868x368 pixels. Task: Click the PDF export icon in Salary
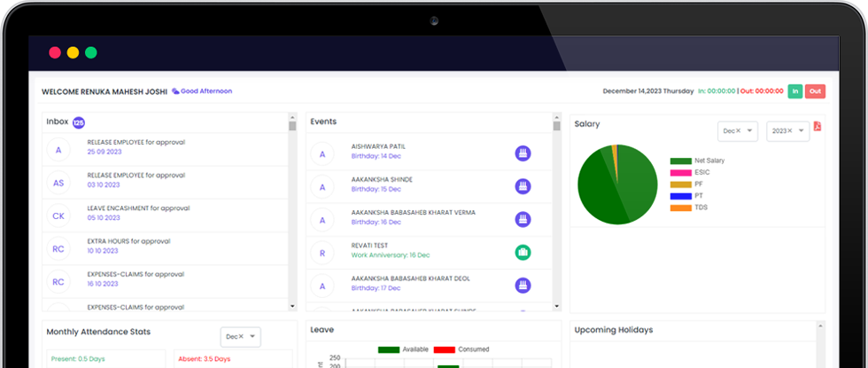(818, 126)
